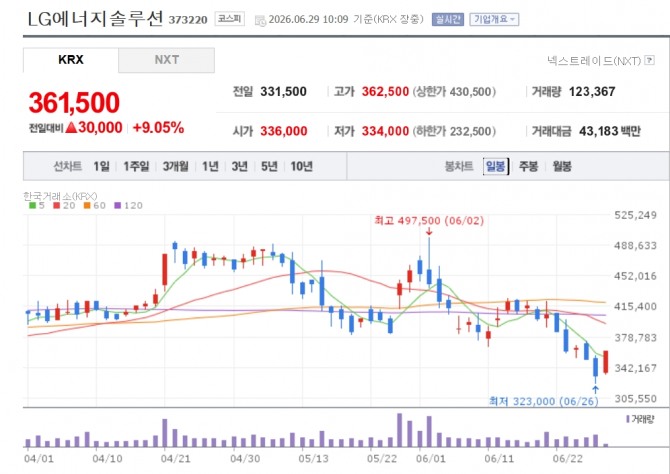Click the red 20-day moving average swatch
The height and width of the screenshot is (474, 670).
tap(56, 206)
